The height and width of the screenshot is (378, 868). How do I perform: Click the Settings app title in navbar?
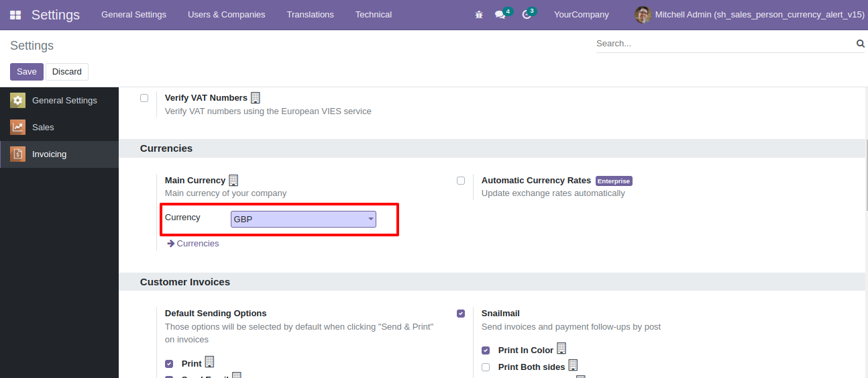[x=56, y=15]
